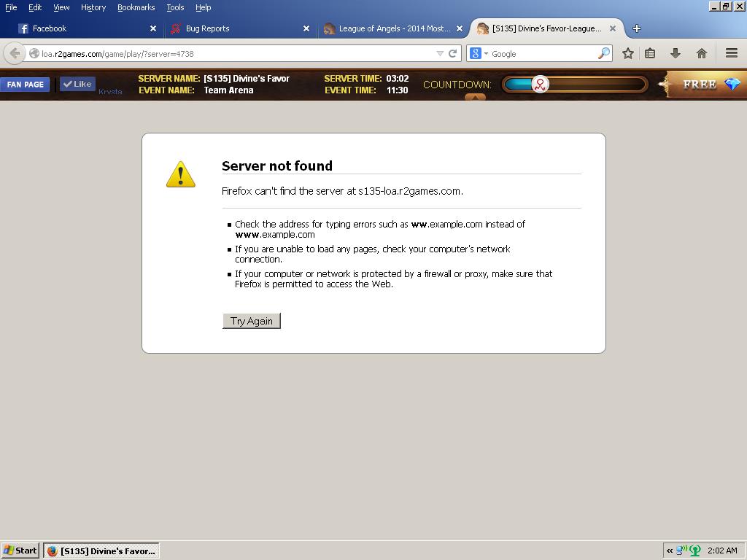The height and width of the screenshot is (560, 747).
Task: Open the Google search engine dropdown
Action: point(479,53)
